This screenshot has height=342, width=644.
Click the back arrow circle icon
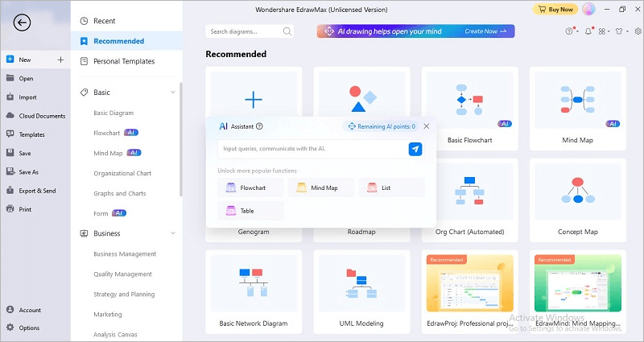tap(22, 23)
